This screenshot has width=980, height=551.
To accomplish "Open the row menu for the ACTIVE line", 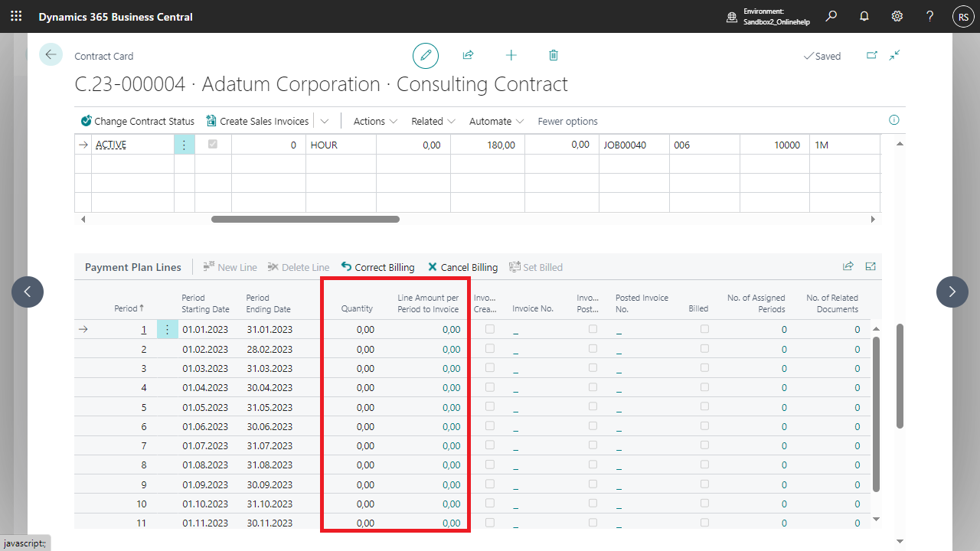I will coord(184,145).
